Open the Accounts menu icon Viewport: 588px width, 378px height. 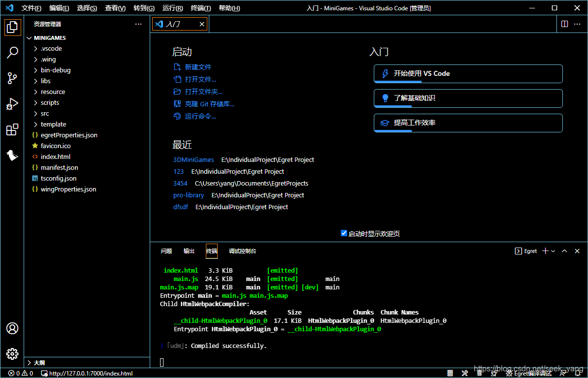pyautogui.click(x=12, y=329)
